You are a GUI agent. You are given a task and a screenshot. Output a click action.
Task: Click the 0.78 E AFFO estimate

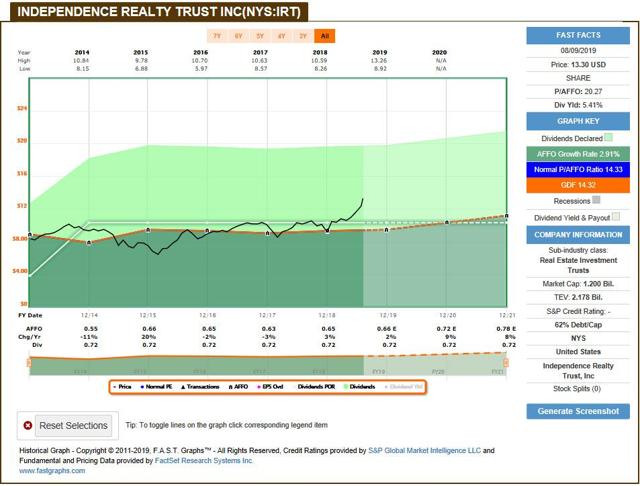click(506, 329)
